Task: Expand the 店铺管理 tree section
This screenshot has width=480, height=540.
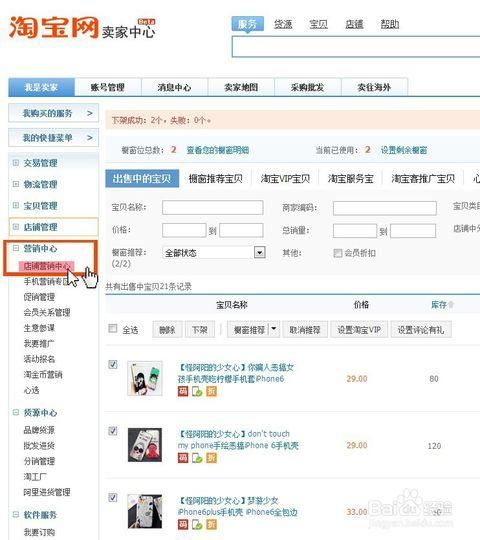Action: [x=15, y=227]
